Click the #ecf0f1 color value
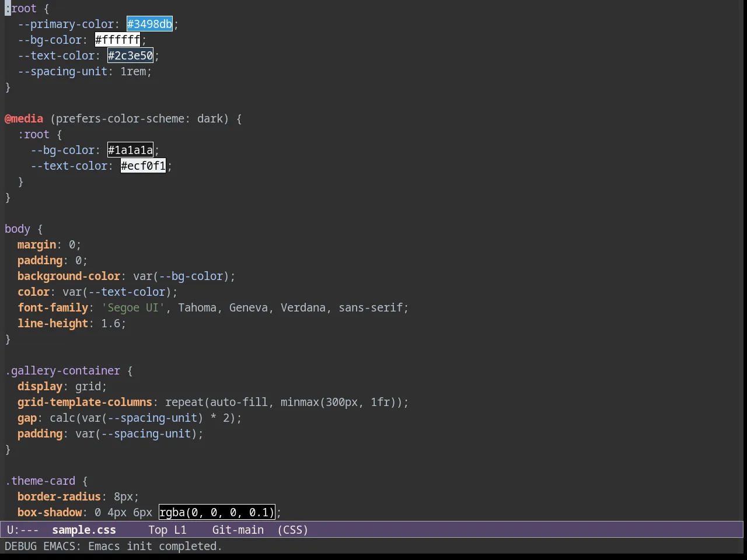The width and height of the screenshot is (747, 560). [x=143, y=166]
